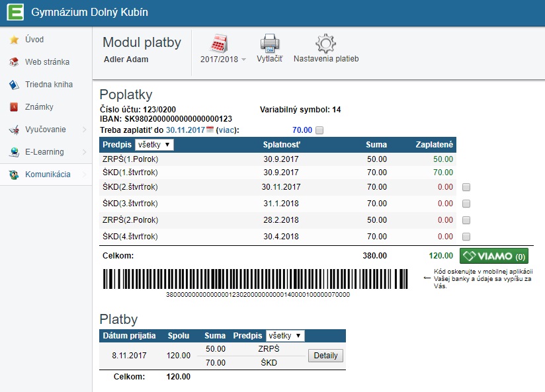Open the gear icon for payment settings
This screenshot has height=392, width=545.
[325, 44]
